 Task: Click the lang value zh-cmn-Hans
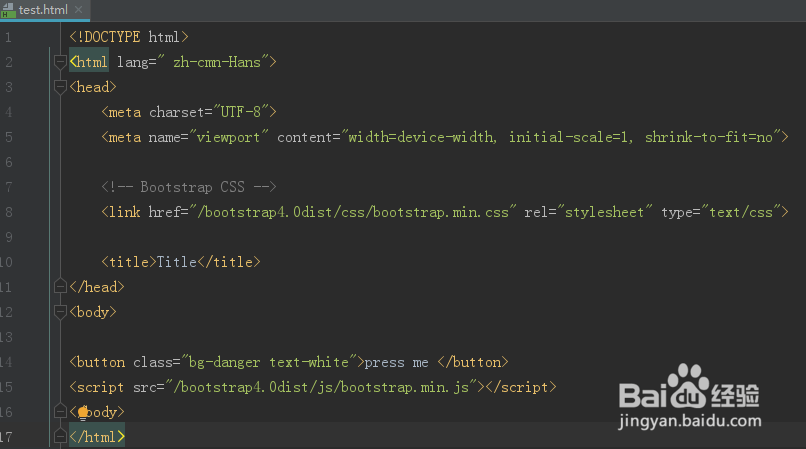217,62
